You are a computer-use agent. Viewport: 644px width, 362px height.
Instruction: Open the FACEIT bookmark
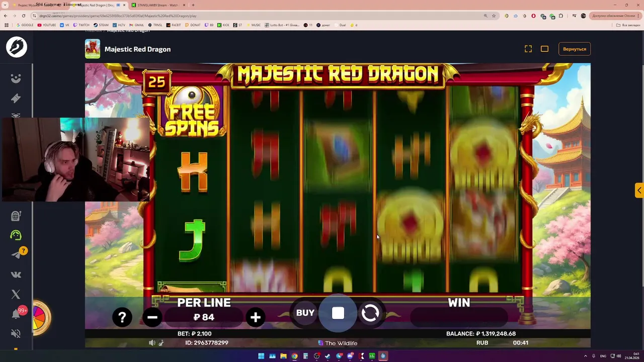(x=174, y=25)
